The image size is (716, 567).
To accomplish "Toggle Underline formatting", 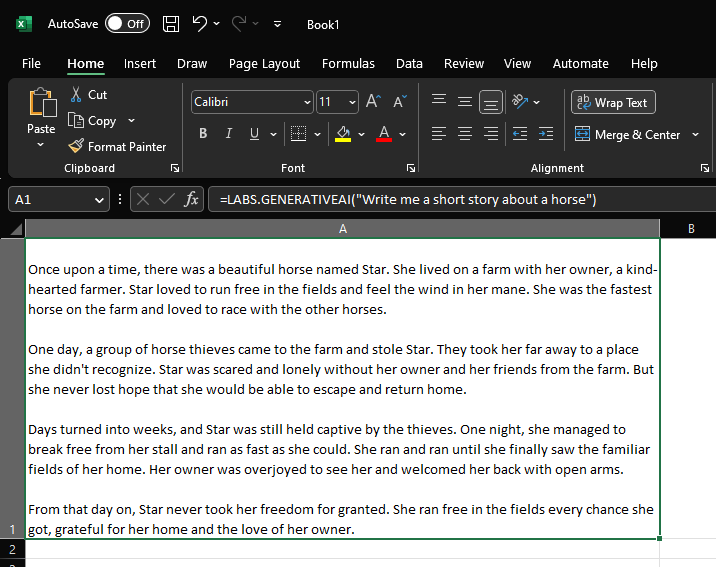I will click(254, 133).
